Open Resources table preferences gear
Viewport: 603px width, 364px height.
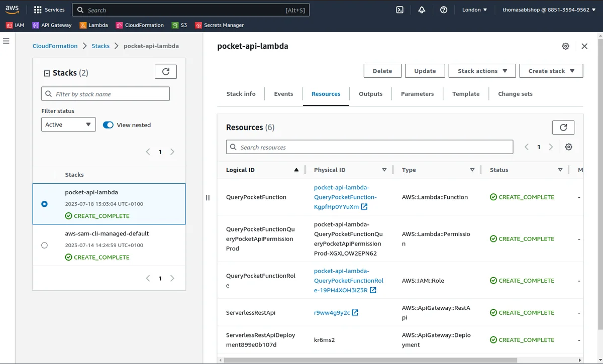[x=568, y=147]
